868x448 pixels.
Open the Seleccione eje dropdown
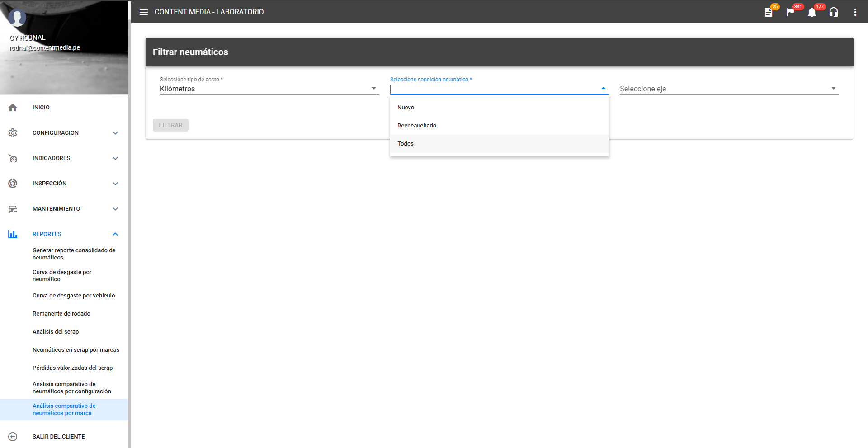[729, 89]
